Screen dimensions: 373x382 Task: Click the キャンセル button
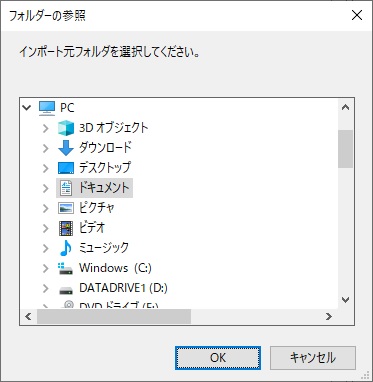click(x=313, y=358)
